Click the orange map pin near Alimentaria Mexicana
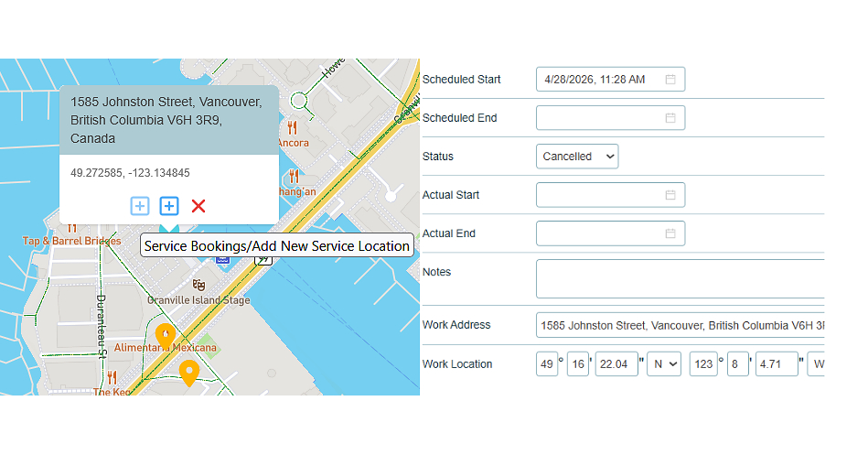Screen dimensions: 868x455 (165, 336)
